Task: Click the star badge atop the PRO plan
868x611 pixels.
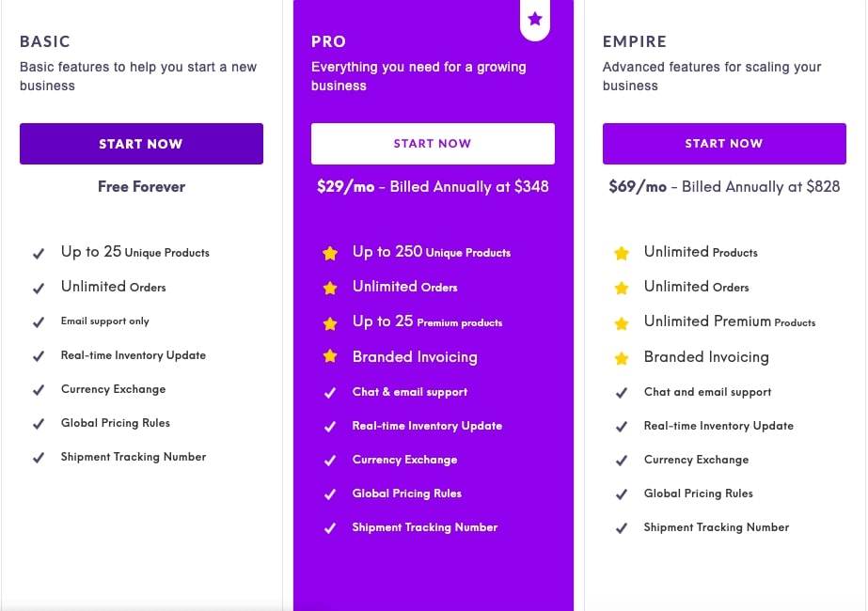Action: [535, 19]
